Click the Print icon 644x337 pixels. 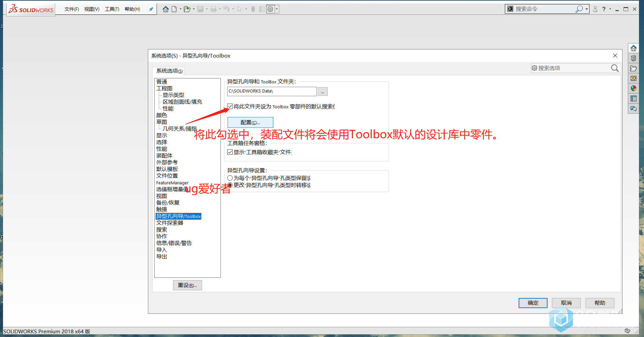213,9
